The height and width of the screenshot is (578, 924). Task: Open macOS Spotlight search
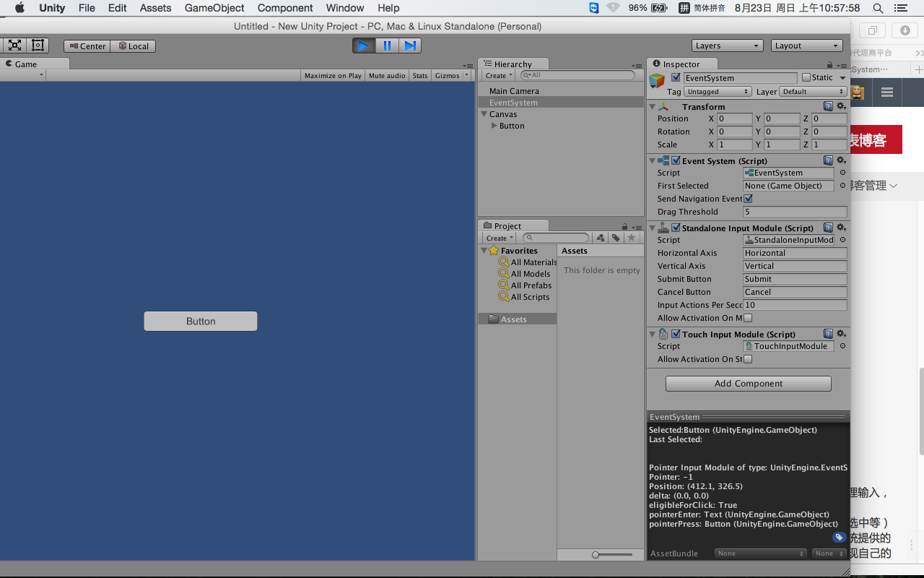click(x=878, y=8)
